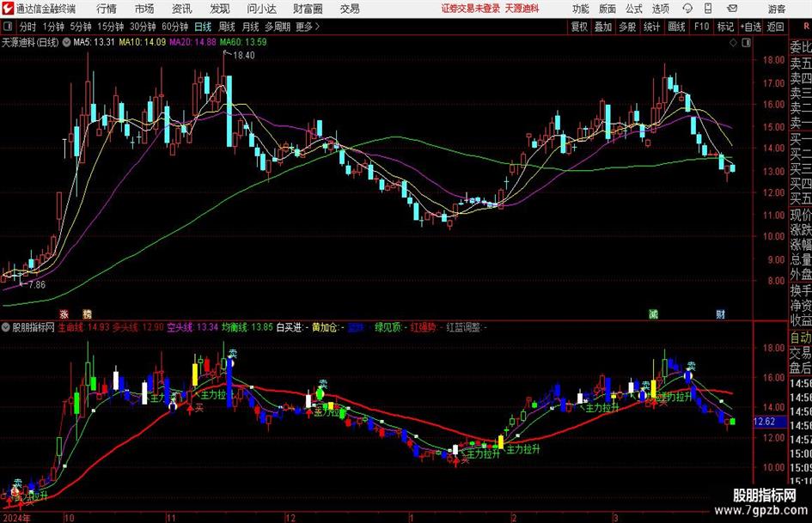Screen dimensions: 812x523
Task: Click the 涨 event marker on the chart
Action: click(x=64, y=313)
